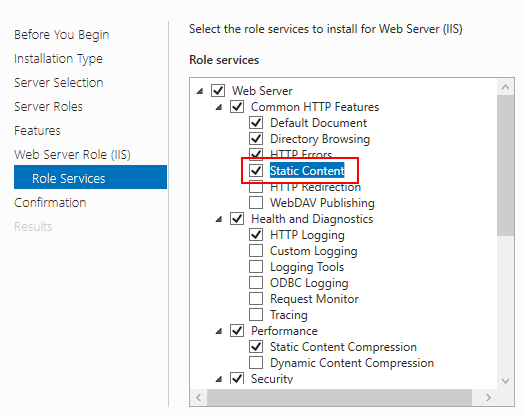Select the Default Document tree item label
This screenshot has width=523, height=417.
click(x=319, y=123)
